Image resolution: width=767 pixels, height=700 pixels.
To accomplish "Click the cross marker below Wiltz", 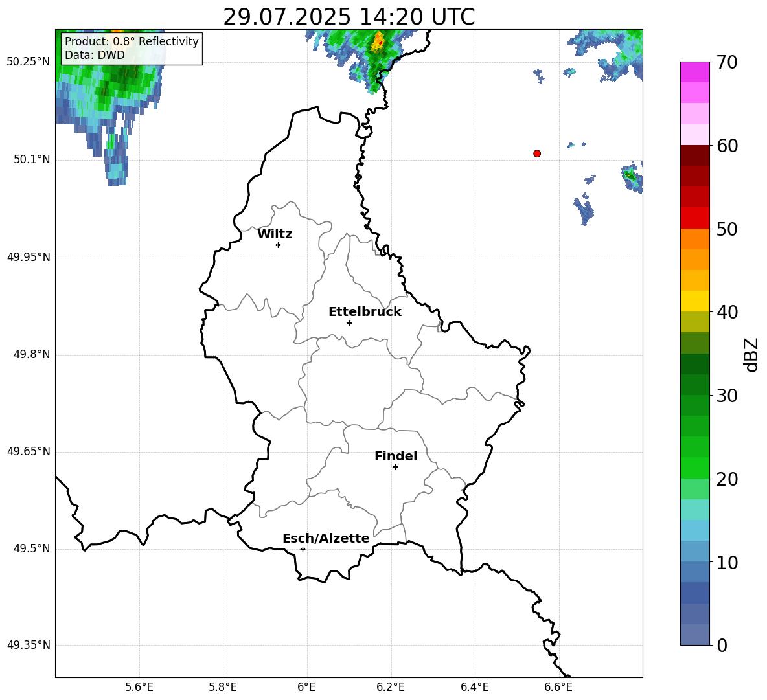I will (279, 245).
